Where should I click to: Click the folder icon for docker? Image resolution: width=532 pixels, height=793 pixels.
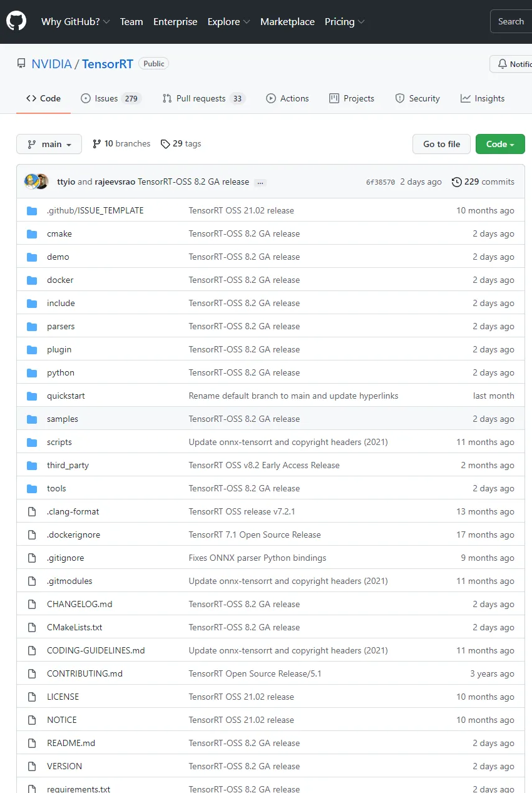coord(32,280)
